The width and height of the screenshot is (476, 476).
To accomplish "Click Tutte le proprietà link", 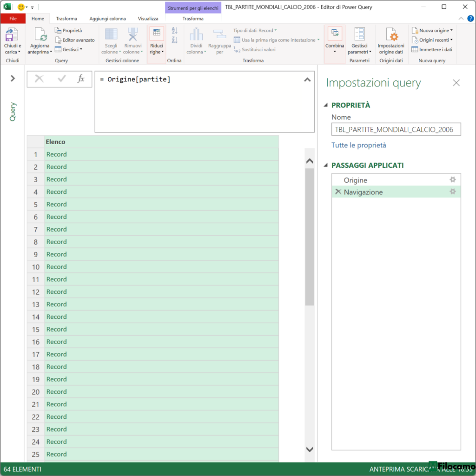I will click(358, 145).
